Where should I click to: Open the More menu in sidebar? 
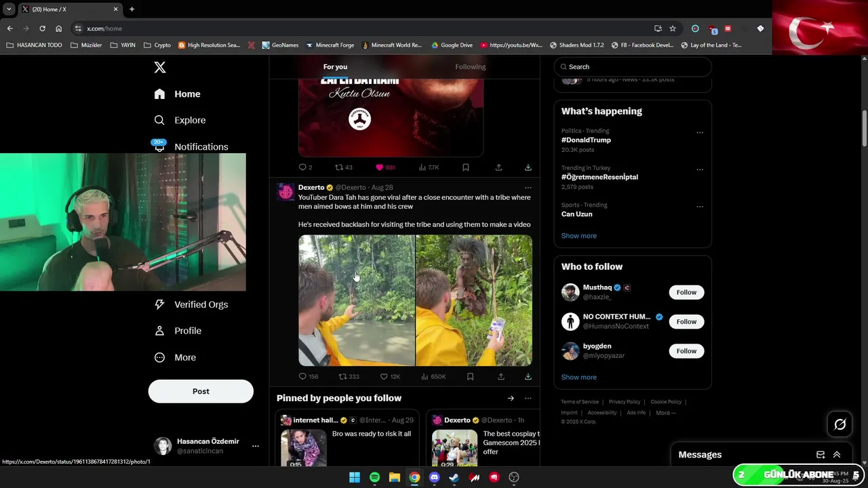pyautogui.click(x=174, y=357)
